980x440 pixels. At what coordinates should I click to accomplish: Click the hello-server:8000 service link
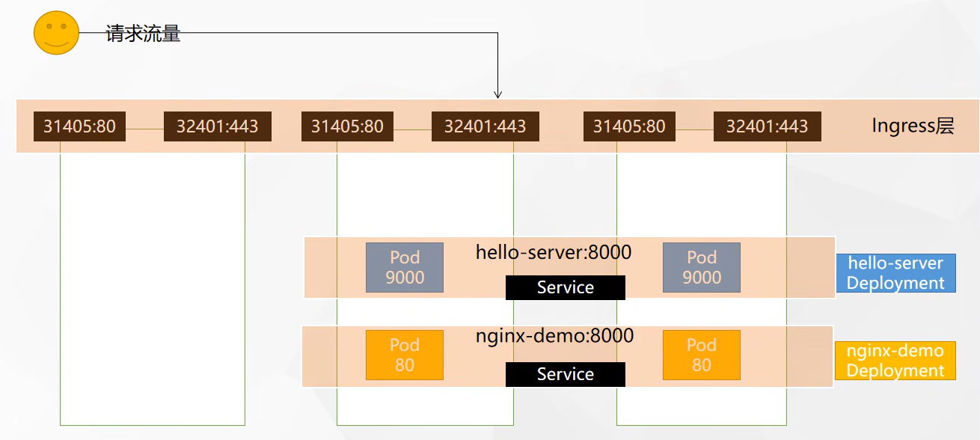555,252
